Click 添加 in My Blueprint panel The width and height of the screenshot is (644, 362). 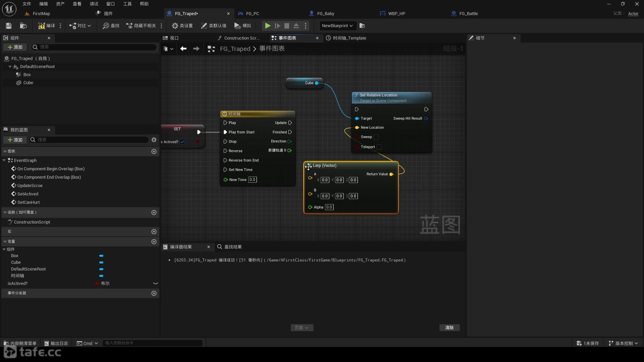15,140
